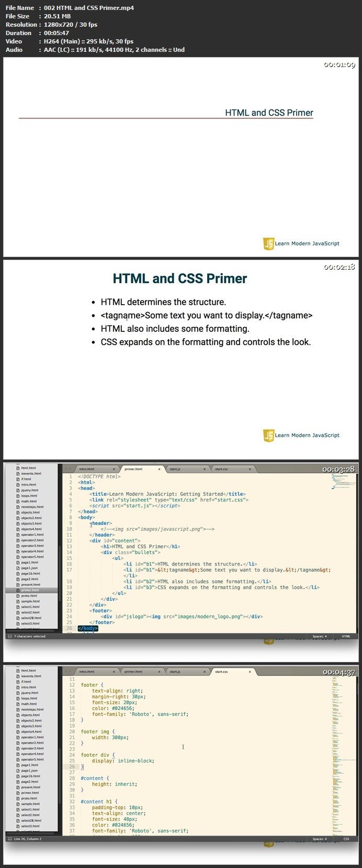Click the file icon beside jquery.html in the 00:03:28 sidebar
Image resolution: width=362 pixels, height=868 pixels.
click(x=18, y=491)
